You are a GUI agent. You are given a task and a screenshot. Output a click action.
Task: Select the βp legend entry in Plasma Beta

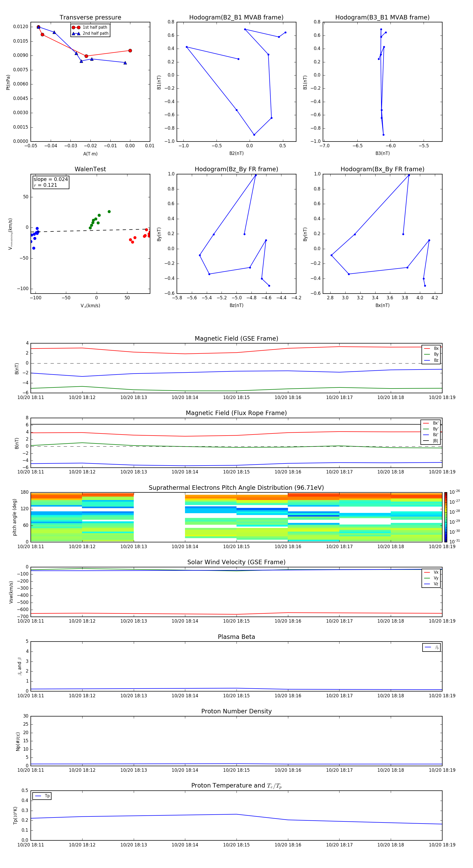[431, 647]
